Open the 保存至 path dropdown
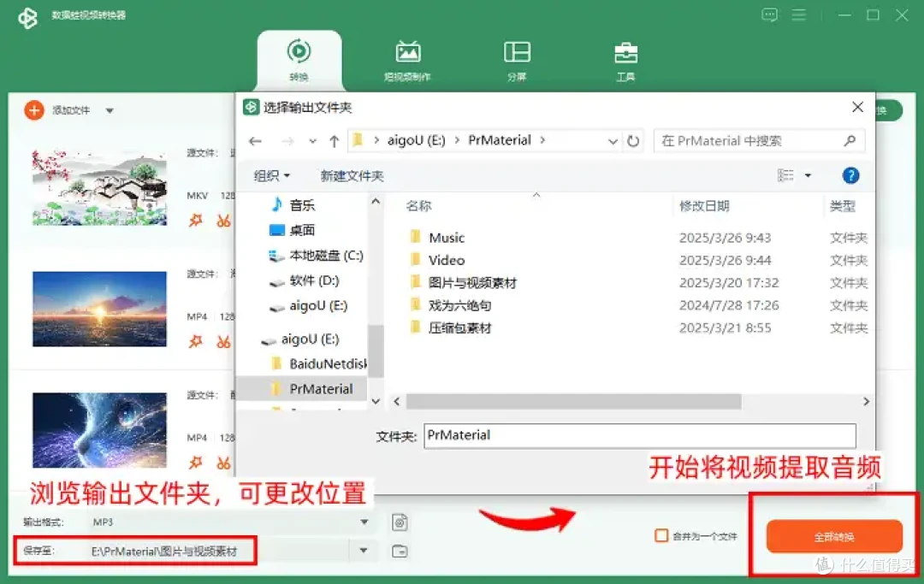Viewport: 924px width, 584px height. point(364,551)
